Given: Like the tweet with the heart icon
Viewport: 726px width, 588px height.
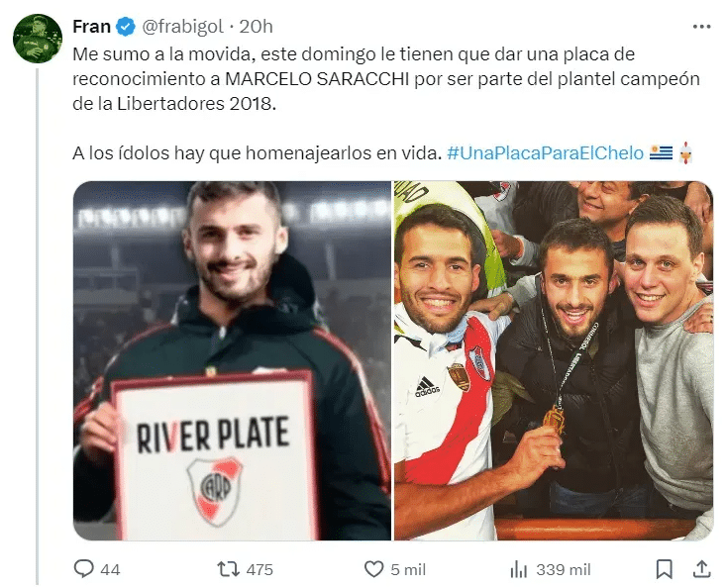Looking at the screenshot, I should pos(373,569).
